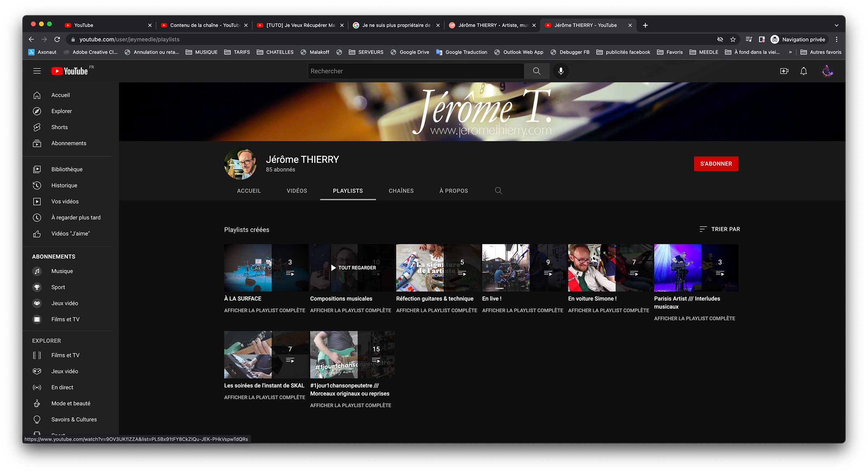
Task: Select the PLAYLISTS channel tab
Action: (348, 191)
